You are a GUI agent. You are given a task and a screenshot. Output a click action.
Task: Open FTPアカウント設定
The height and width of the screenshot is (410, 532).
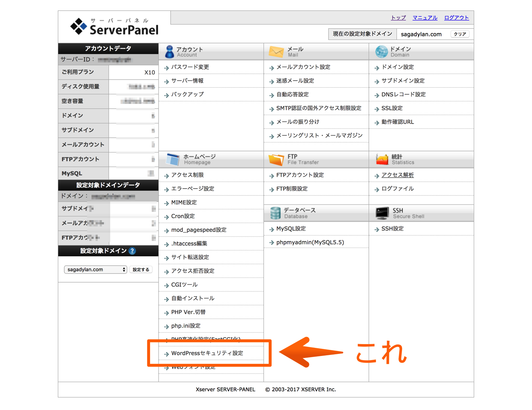pos(300,175)
